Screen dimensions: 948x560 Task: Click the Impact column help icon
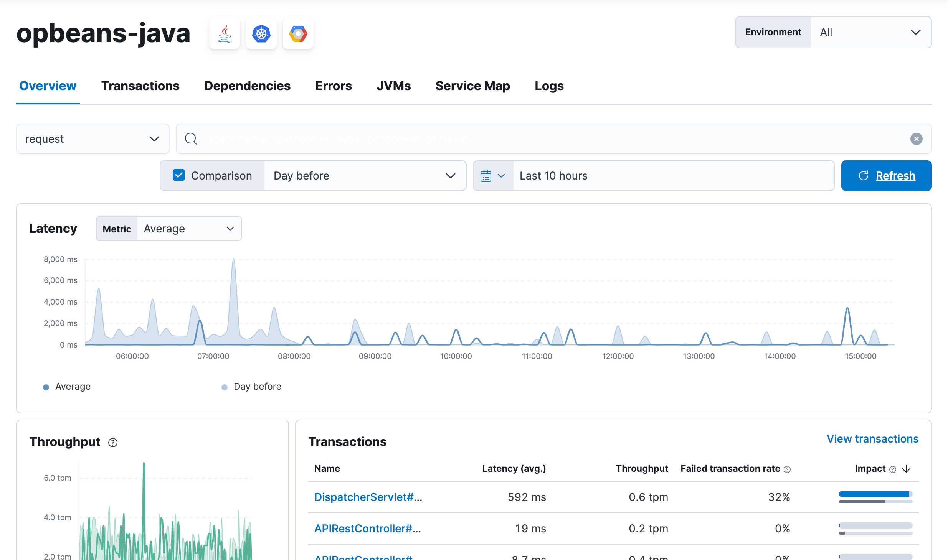click(x=893, y=469)
